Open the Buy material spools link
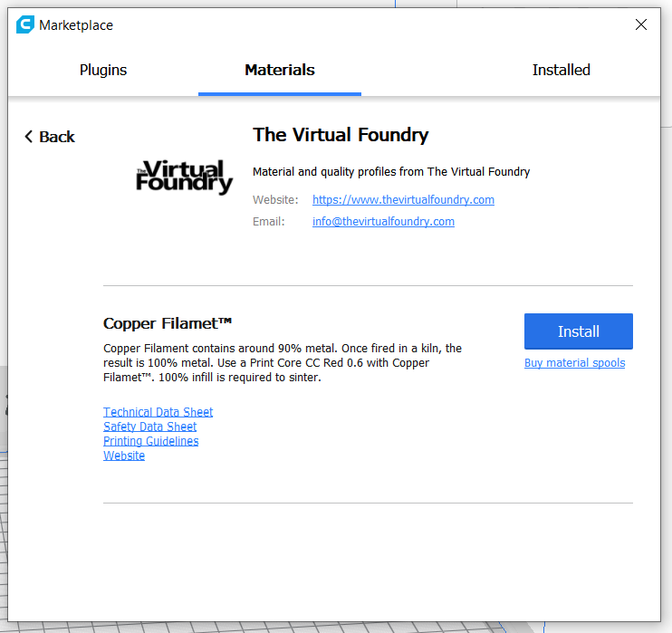The image size is (672, 633). (x=575, y=362)
